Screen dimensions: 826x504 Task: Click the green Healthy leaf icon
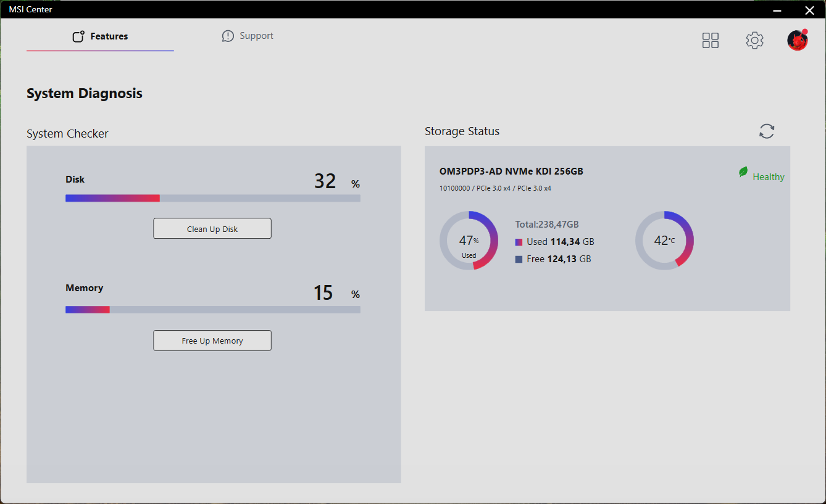[743, 172]
